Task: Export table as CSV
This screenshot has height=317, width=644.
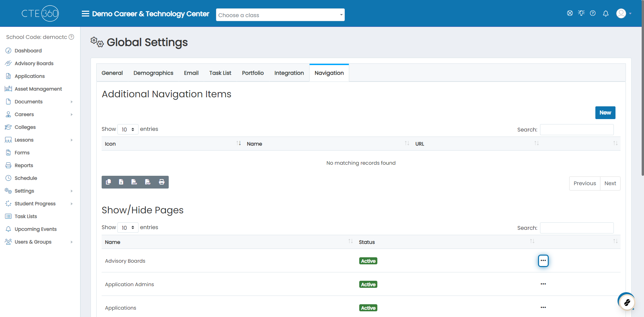Action: pos(134,182)
